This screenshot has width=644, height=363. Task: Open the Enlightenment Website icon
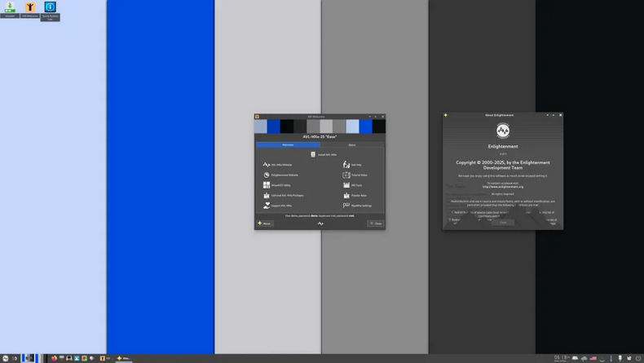pos(267,175)
